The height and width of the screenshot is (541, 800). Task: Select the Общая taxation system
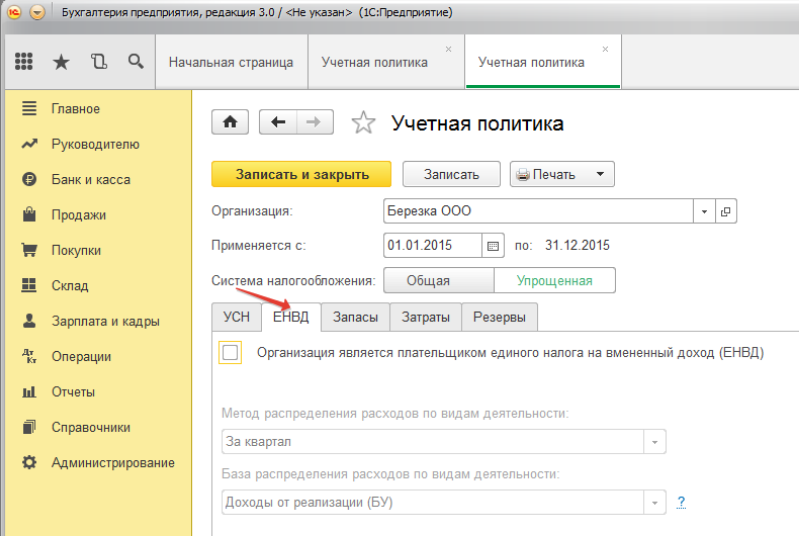[438, 281]
